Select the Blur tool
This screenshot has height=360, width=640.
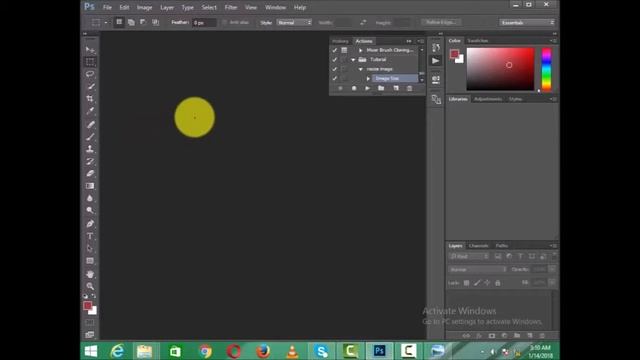90,198
